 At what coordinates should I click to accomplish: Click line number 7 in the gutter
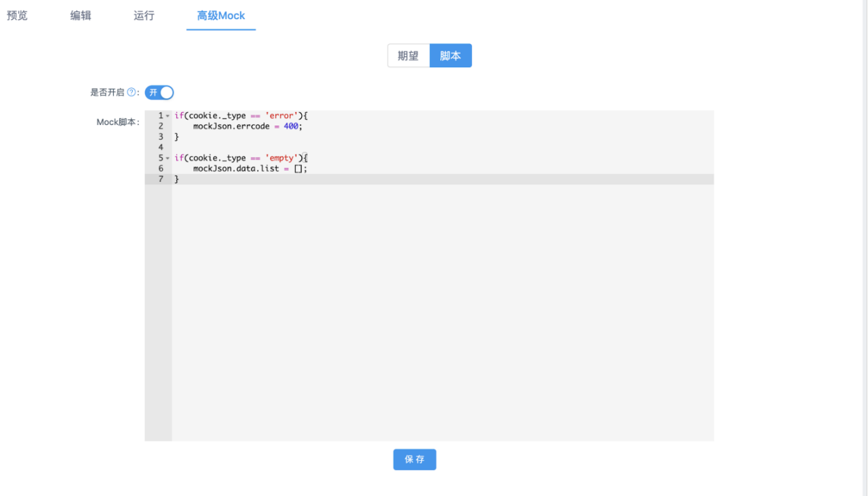(161, 179)
